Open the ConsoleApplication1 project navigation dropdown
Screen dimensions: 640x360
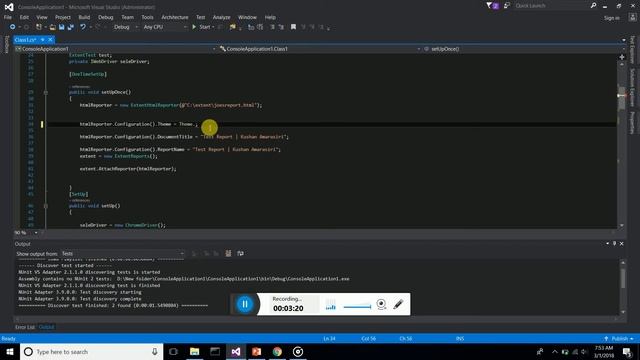[x=115, y=49]
